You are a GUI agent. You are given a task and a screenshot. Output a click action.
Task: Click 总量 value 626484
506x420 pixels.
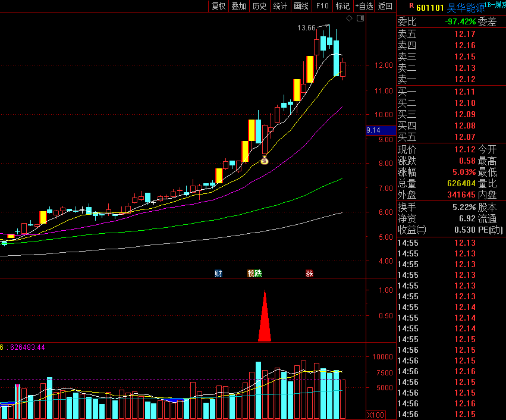click(461, 183)
